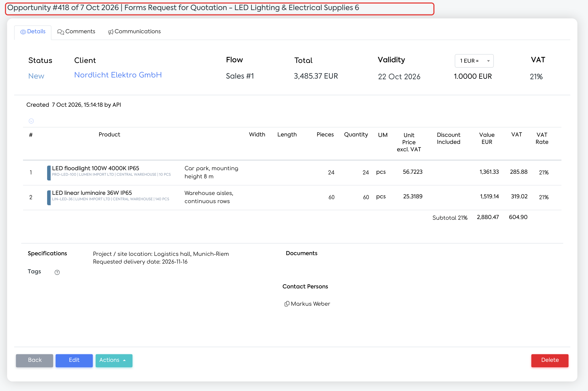Click the Created 7 Oct 2026 timestamp
The height and width of the screenshot is (391, 588).
click(x=74, y=105)
